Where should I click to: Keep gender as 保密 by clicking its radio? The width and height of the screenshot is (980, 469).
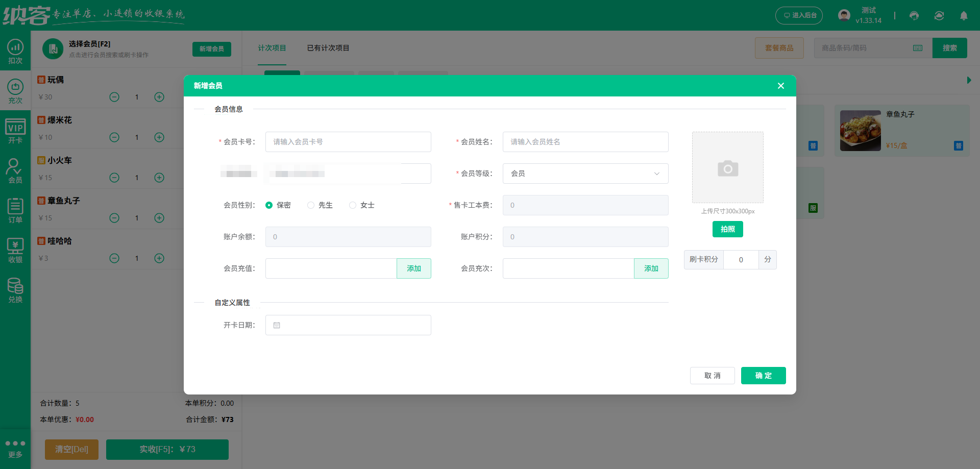pyautogui.click(x=269, y=205)
